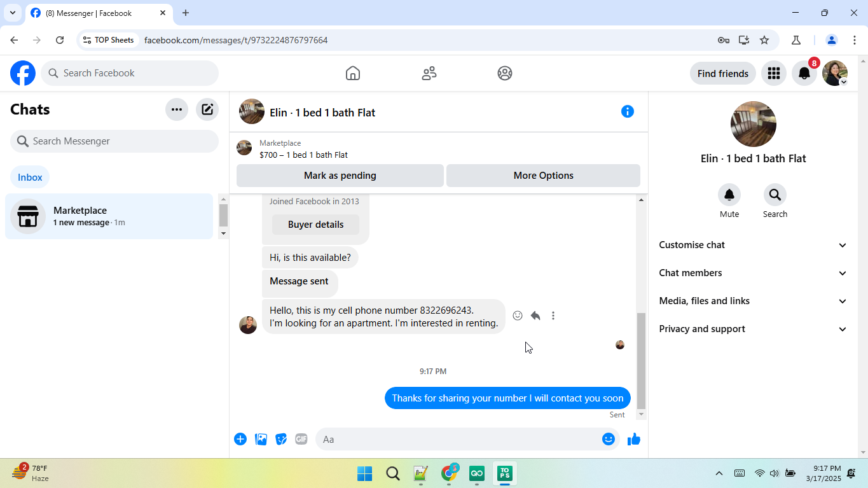Open the Wi-Fi network tray icon

point(759,473)
